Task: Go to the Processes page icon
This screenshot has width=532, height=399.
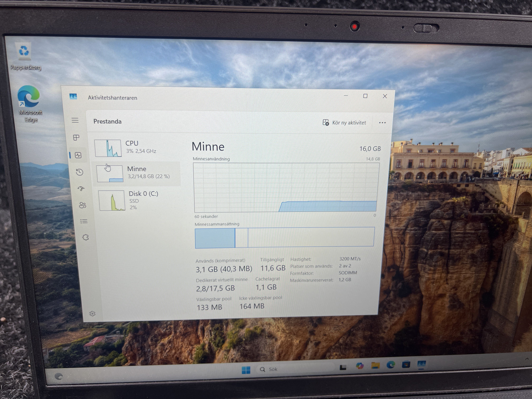Action: (76, 138)
